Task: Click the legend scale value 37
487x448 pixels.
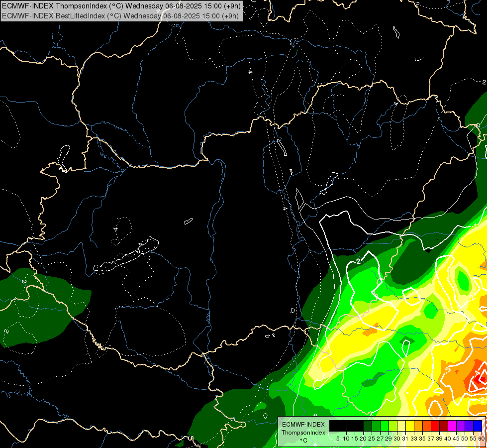Action: (431, 439)
